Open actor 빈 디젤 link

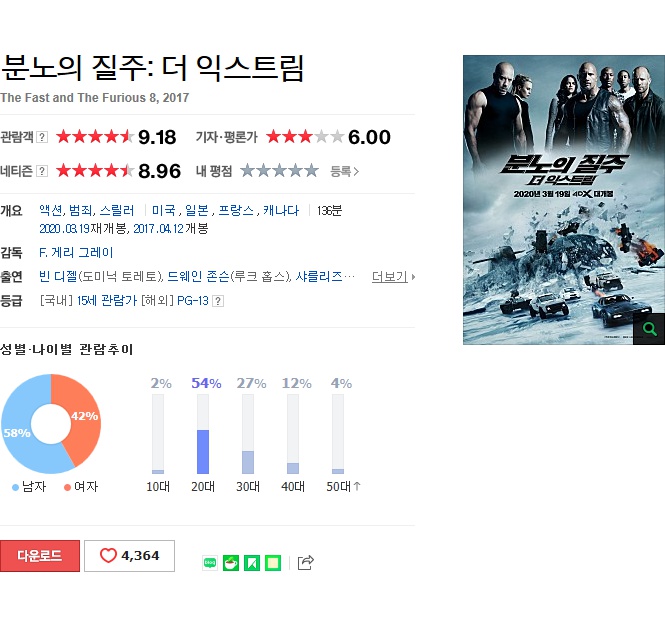(58, 277)
